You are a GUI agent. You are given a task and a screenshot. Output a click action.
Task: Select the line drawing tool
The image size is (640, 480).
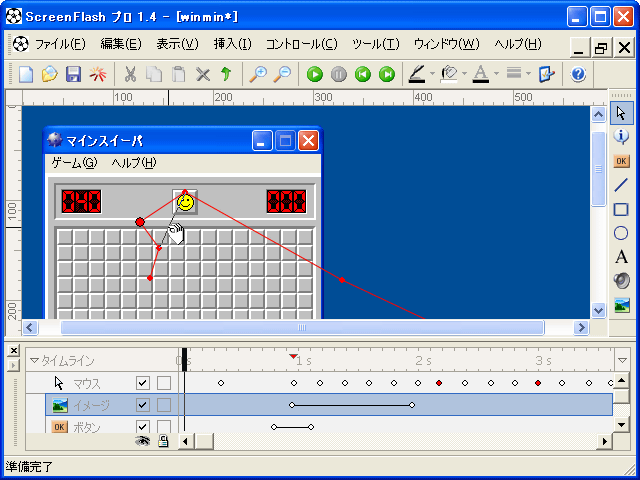pyautogui.click(x=621, y=185)
